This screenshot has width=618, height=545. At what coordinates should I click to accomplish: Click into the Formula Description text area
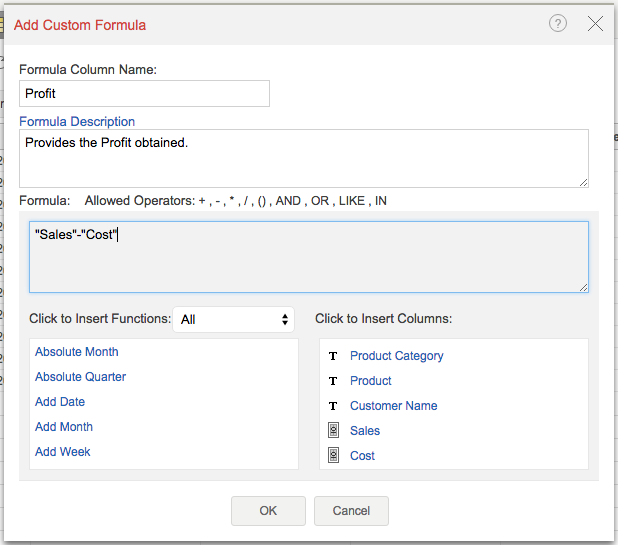click(x=303, y=158)
